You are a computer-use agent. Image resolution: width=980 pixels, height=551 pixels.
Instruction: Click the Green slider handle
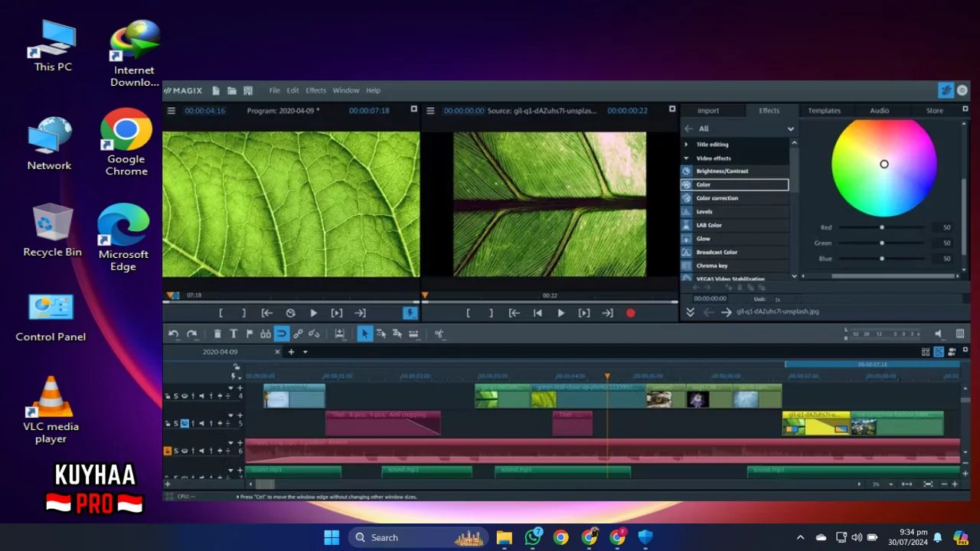882,243
